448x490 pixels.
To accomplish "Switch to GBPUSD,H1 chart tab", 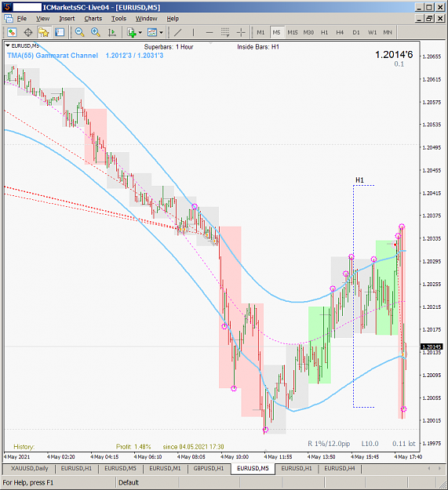I will click(x=209, y=468).
